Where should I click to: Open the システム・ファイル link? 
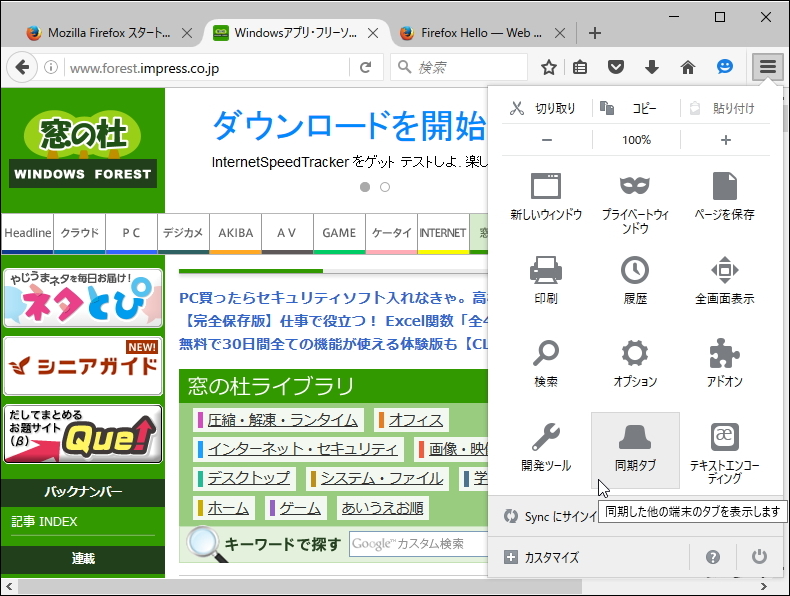[382, 478]
